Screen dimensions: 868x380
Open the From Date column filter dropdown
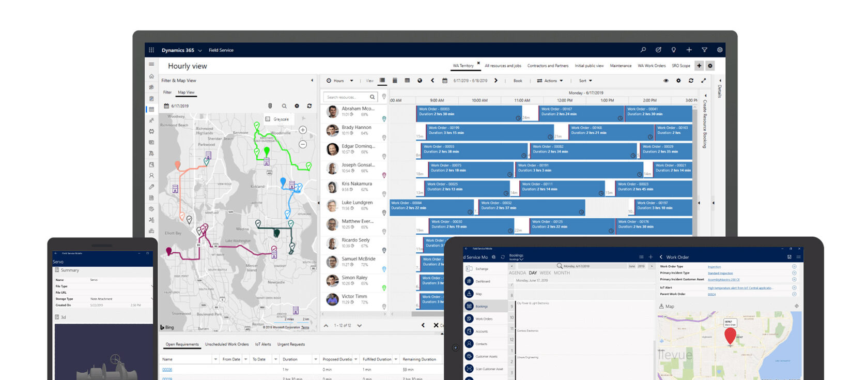pyautogui.click(x=246, y=359)
